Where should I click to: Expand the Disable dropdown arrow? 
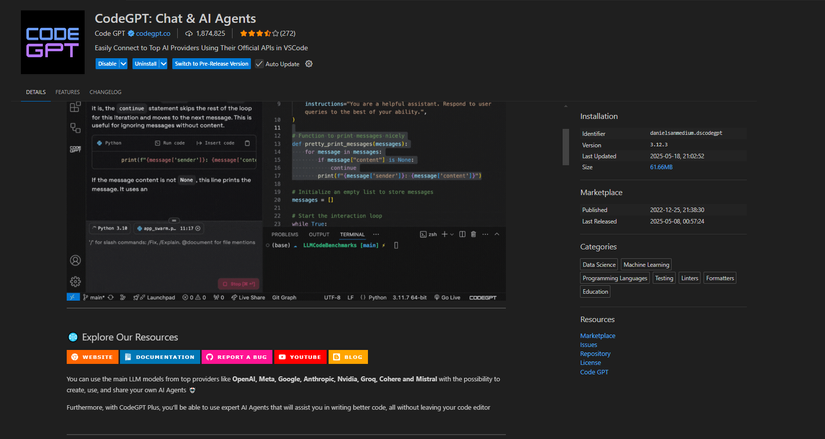tap(123, 64)
